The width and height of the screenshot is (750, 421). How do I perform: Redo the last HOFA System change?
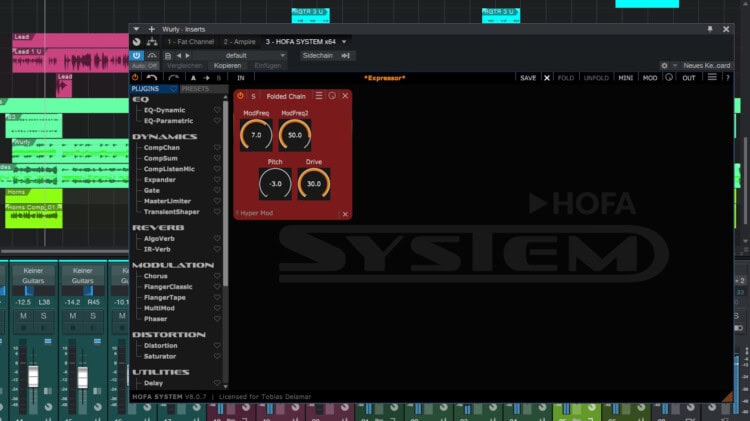pyautogui.click(x=173, y=78)
